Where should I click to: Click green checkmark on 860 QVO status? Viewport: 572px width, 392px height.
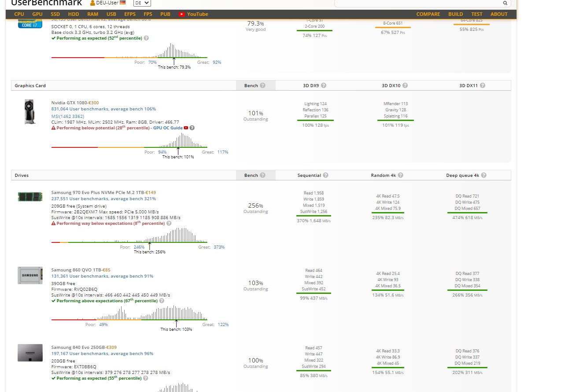[x=53, y=301]
